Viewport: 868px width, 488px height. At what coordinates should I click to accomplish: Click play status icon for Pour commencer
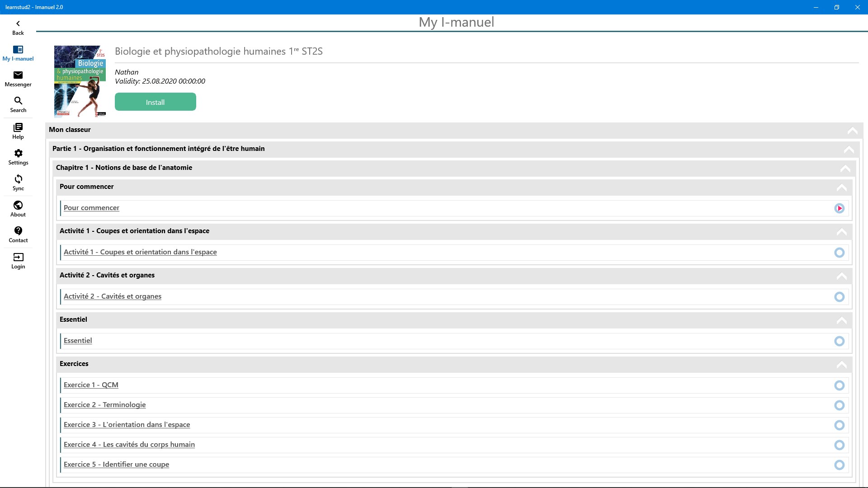(839, 208)
